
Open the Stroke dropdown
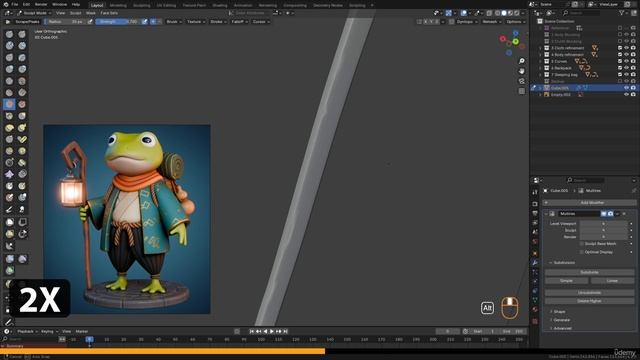pos(218,22)
